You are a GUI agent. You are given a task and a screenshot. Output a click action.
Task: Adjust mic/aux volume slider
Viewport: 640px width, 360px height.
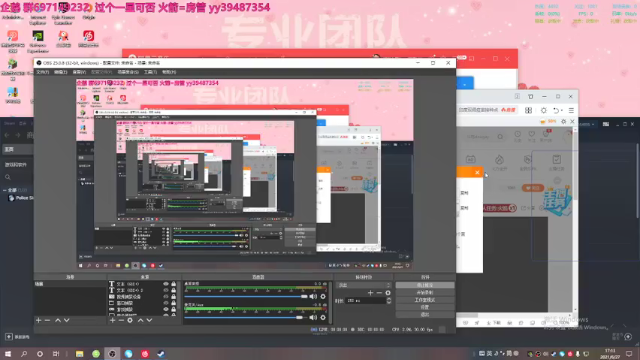pyautogui.click(x=246, y=317)
